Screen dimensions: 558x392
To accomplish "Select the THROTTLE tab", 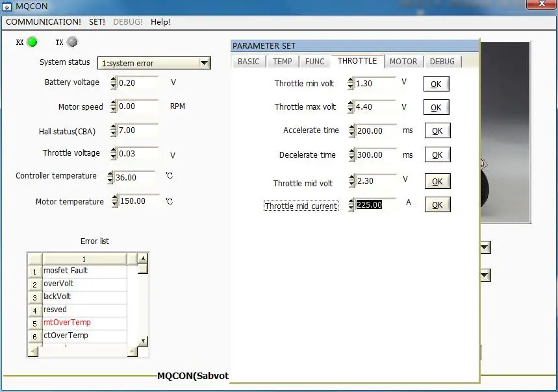I will click(357, 61).
